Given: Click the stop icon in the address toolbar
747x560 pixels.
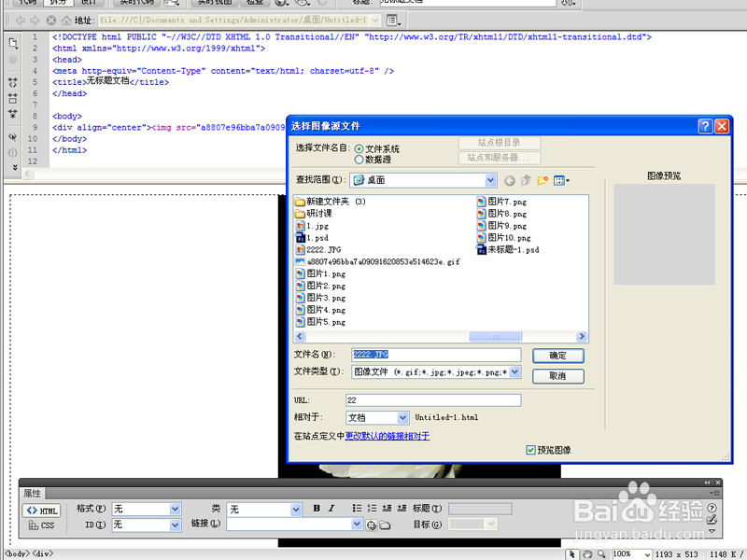Looking at the screenshot, I should click(x=51, y=21).
